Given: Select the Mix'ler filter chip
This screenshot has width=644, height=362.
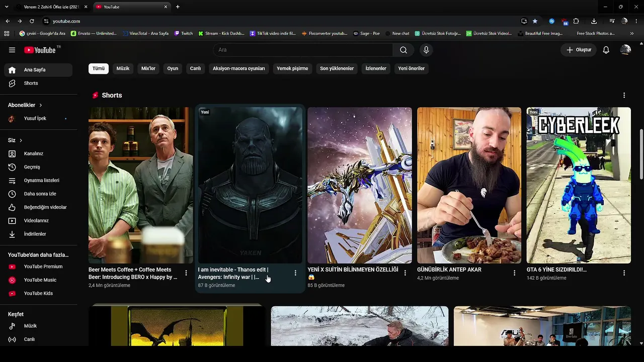Looking at the screenshot, I should [148, 68].
